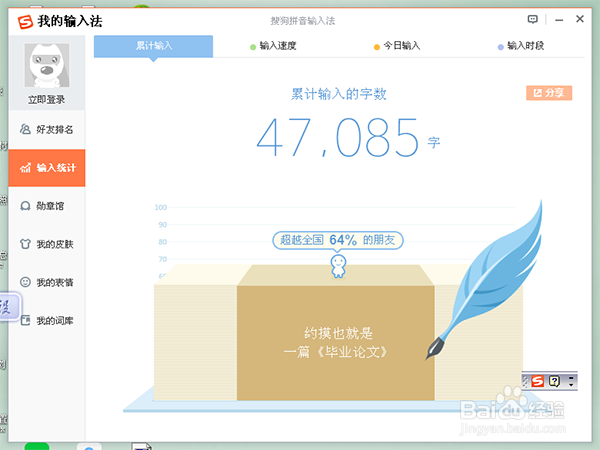Screen dimensions: 600x450
Task: Switch to 输入时段 tab
Action: coord(521,46)
